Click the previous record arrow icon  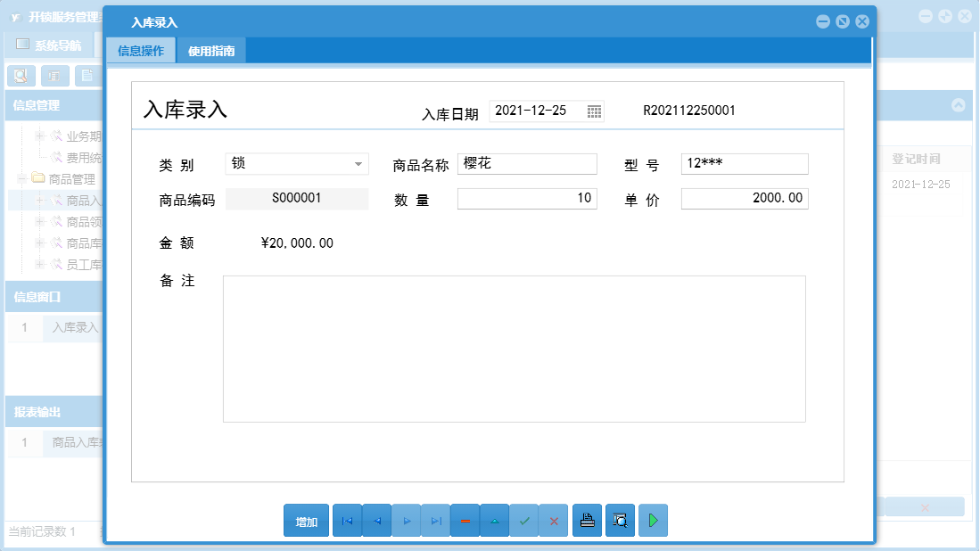[376, 520]
